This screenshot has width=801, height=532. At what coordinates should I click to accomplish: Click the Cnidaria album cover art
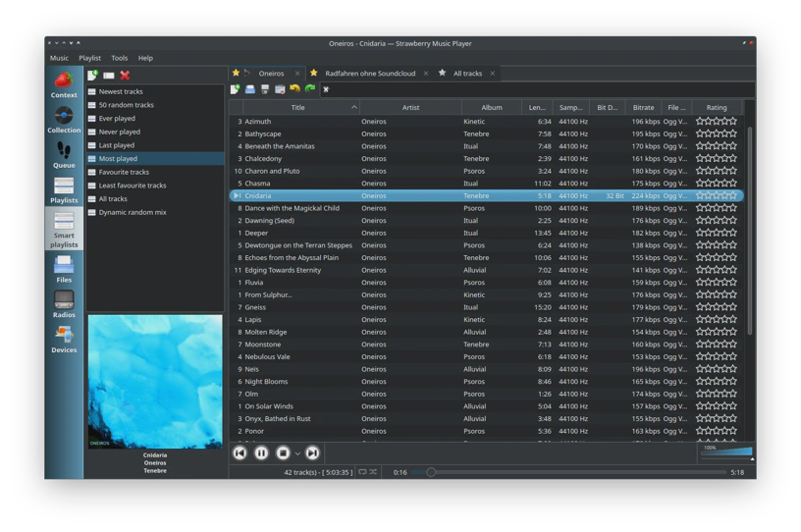tap(155, 382)
